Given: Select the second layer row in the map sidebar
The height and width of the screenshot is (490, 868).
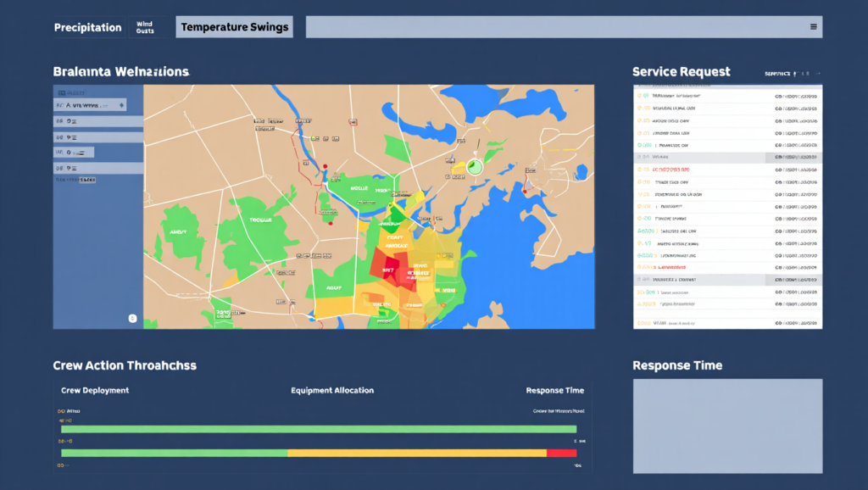Looking at the screenshot, I should 97,121.
